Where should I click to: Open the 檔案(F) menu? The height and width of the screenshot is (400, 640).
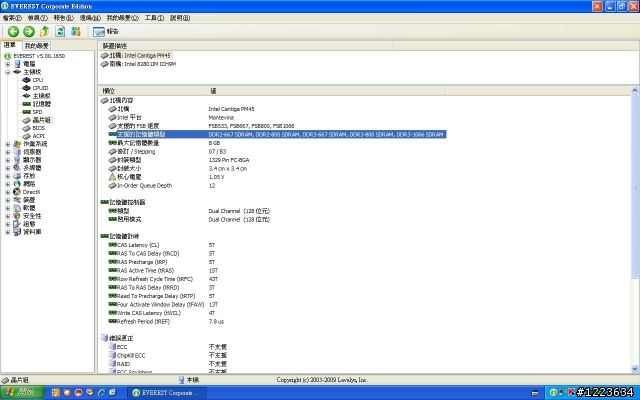(x=12, y=18)
